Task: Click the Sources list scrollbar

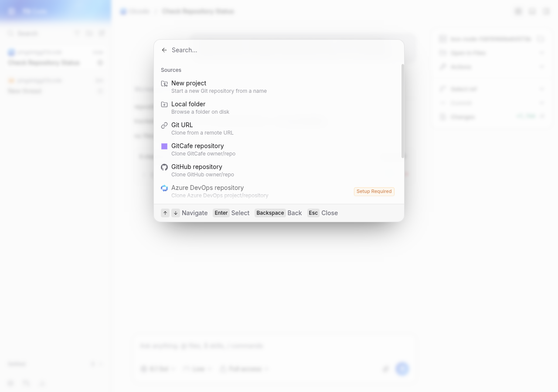Action: [x=403, y=111]
